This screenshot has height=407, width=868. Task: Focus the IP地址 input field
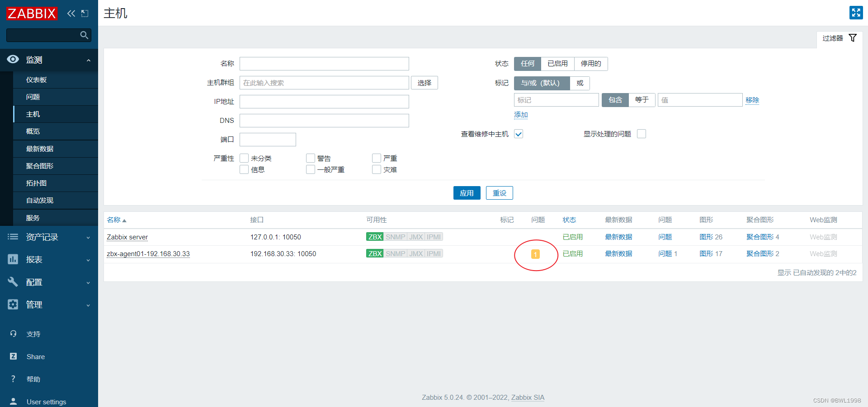coord(324,102)
